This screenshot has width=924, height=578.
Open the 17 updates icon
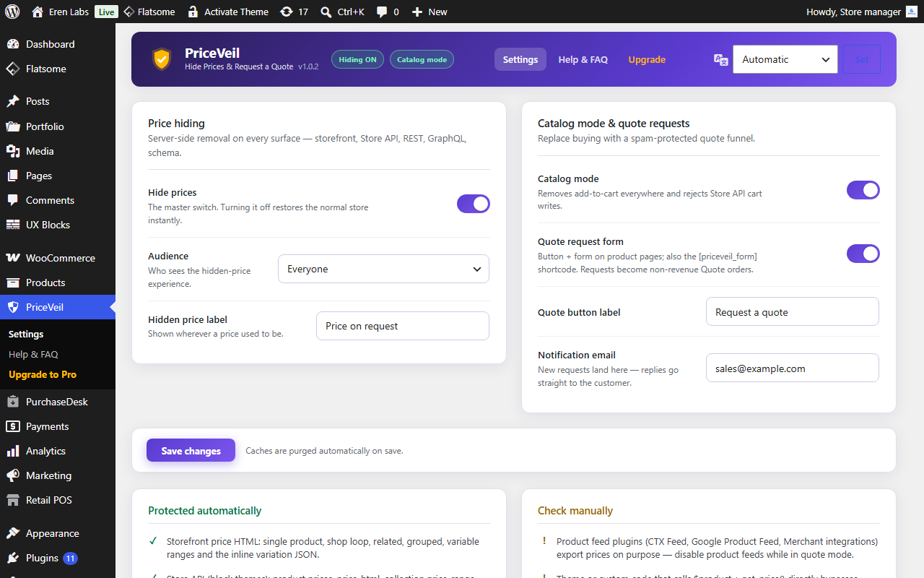coord(287,12)
